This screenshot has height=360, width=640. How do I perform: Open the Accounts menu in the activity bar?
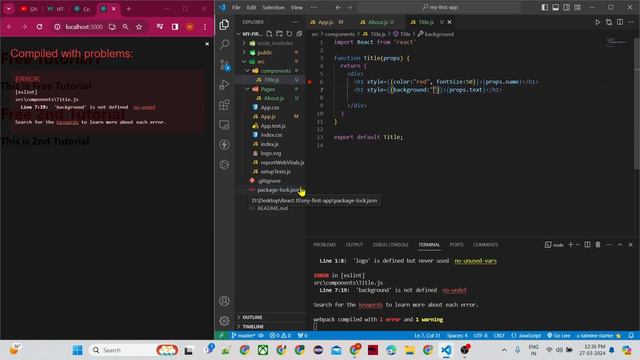pyautogui.click(x=224, y=301)
